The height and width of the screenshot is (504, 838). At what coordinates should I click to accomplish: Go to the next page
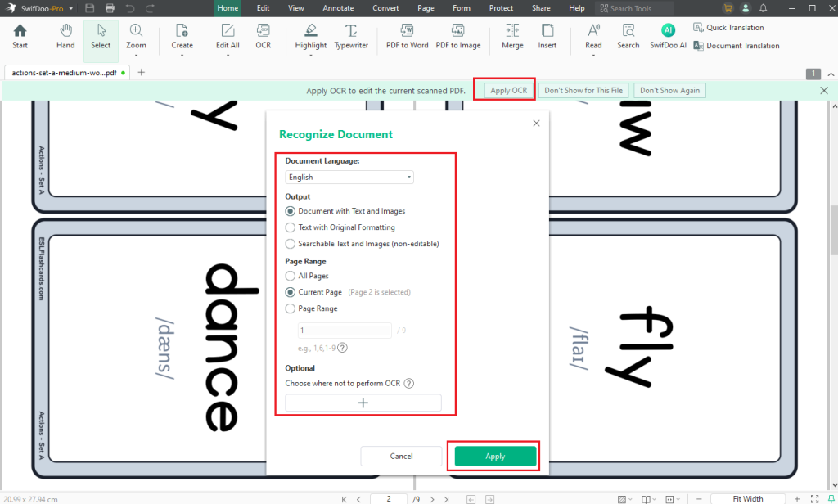coord(432,499)
